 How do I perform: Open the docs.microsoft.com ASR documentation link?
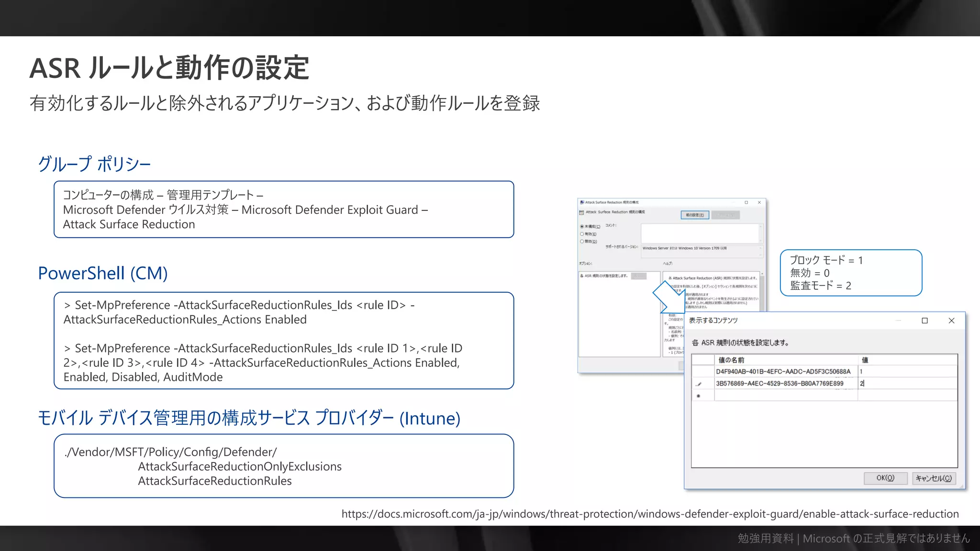(650, 514)
